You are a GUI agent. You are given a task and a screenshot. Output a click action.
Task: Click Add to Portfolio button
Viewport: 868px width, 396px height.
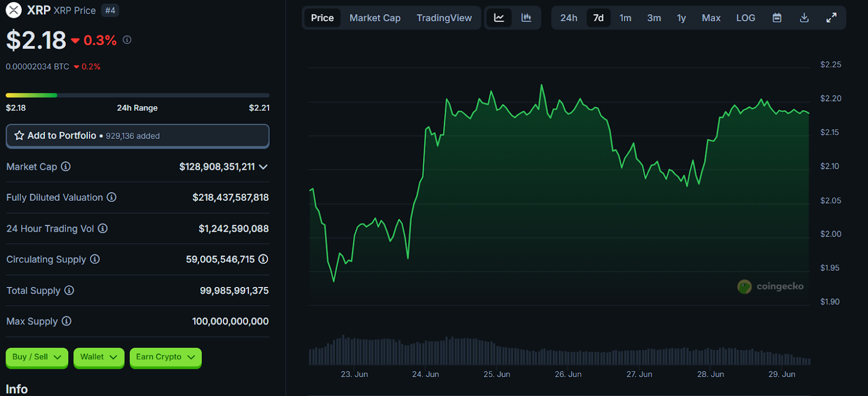[x=137, y=136]
